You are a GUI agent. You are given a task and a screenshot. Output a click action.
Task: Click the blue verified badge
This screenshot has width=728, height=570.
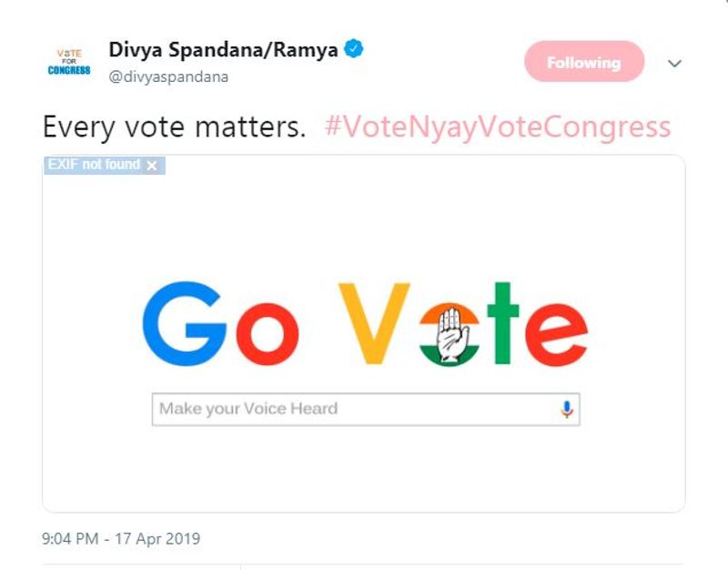click(x=354, y=49)
